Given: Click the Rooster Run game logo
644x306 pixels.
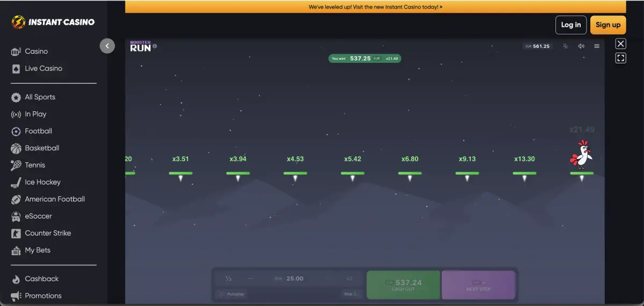Looking at the screenshot, I should tap(141, 46).
